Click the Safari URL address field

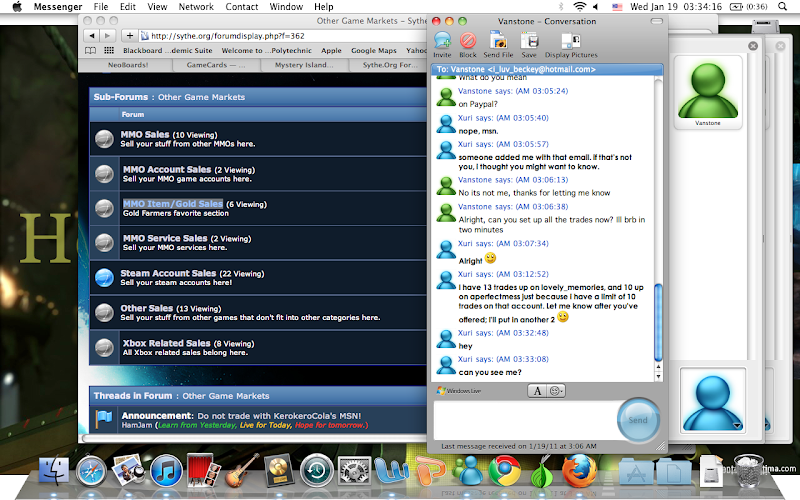(x=283, y=36)
